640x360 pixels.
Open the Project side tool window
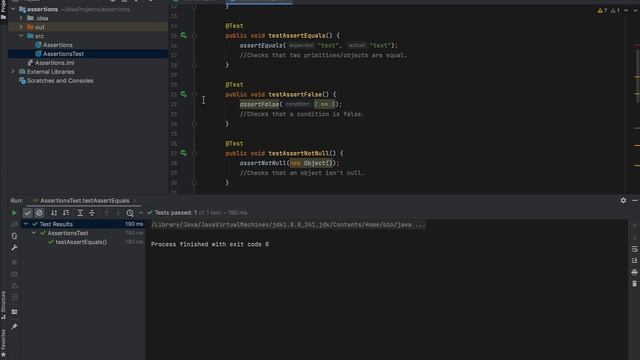tap(3, 10)
